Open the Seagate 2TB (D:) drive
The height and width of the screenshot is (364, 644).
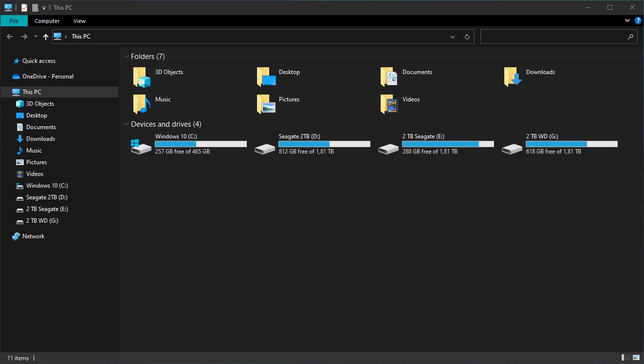click(x=264, y=147)
